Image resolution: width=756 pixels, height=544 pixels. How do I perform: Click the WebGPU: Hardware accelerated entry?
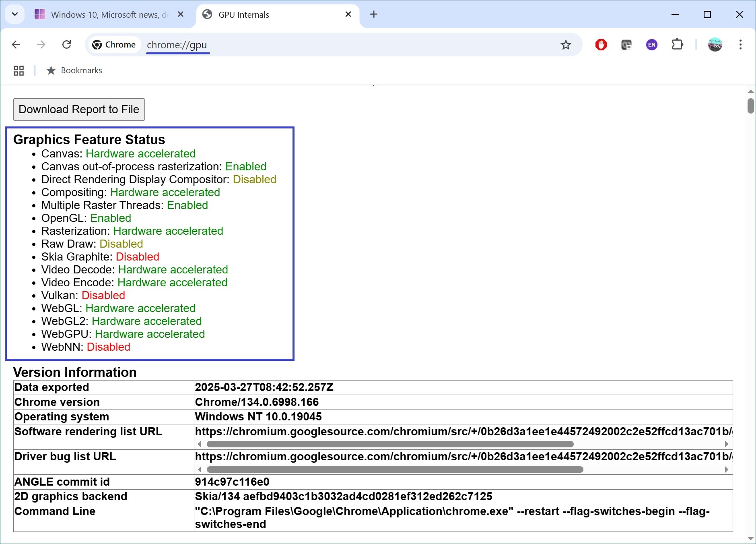123,334
